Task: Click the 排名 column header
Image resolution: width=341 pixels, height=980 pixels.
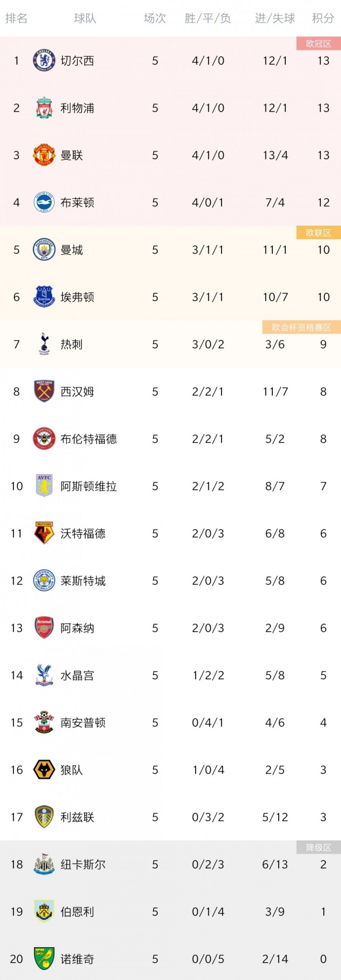Action: [16, 18]
